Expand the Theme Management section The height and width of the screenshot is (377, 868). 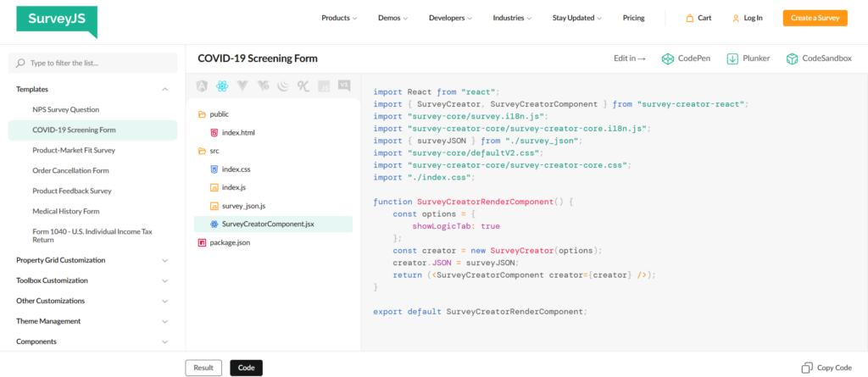(x=92, y=321)
